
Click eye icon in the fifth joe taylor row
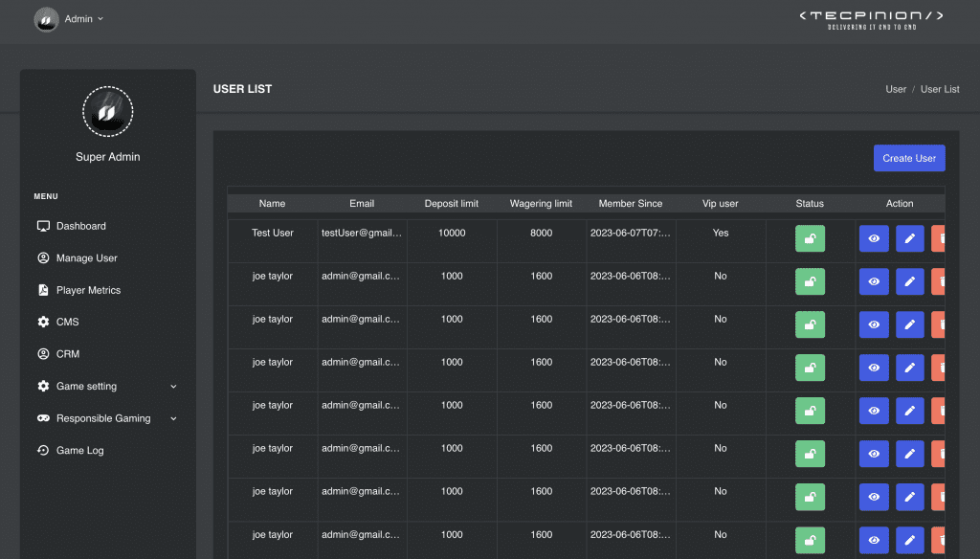point(874,454)
